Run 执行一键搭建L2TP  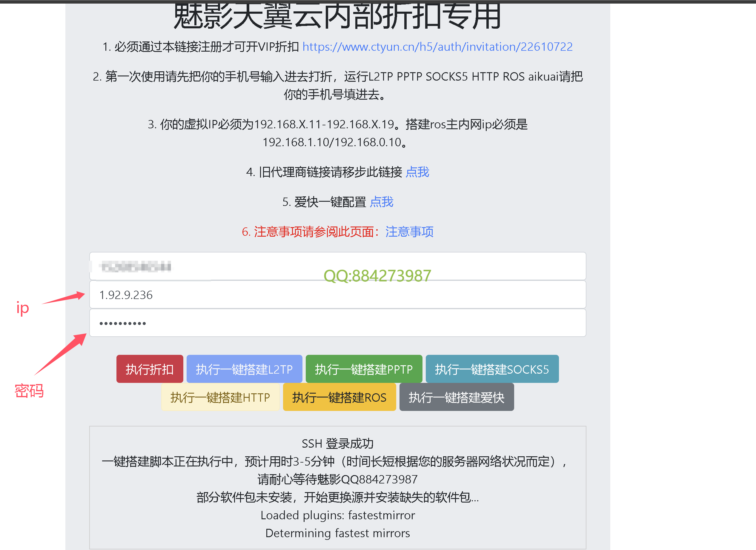point(244,369)
